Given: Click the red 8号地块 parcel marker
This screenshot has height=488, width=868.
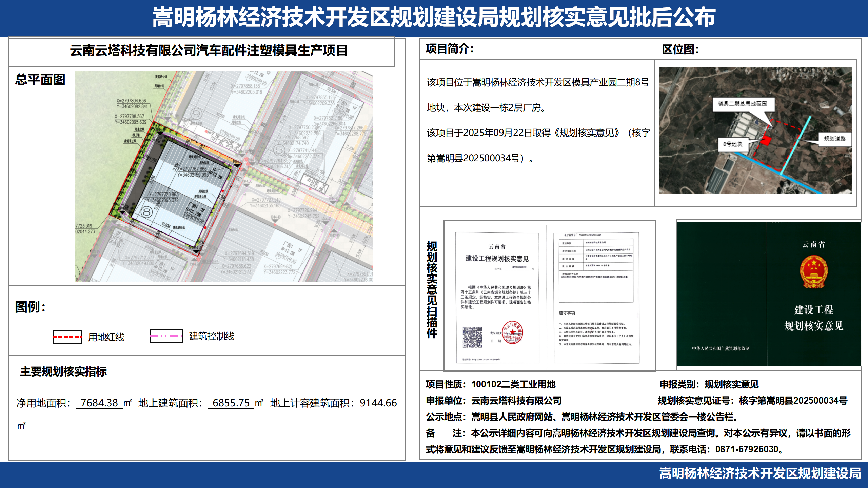Looking at the screenshot, I should 766,140.
